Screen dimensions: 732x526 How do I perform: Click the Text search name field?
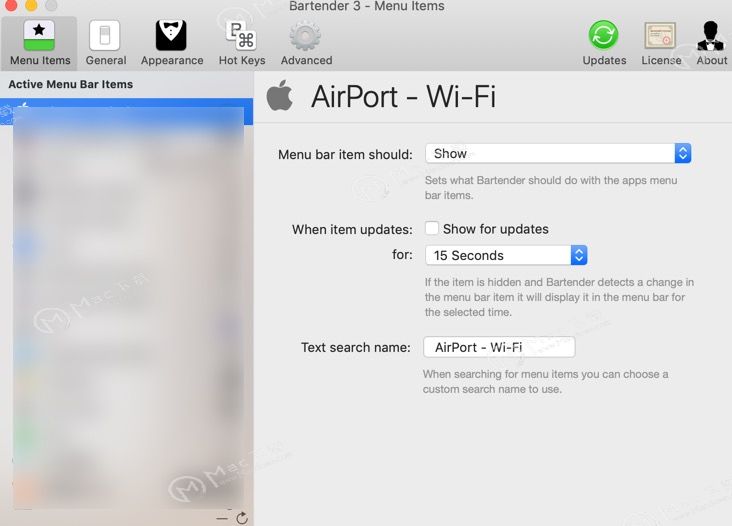click(499, 347)
